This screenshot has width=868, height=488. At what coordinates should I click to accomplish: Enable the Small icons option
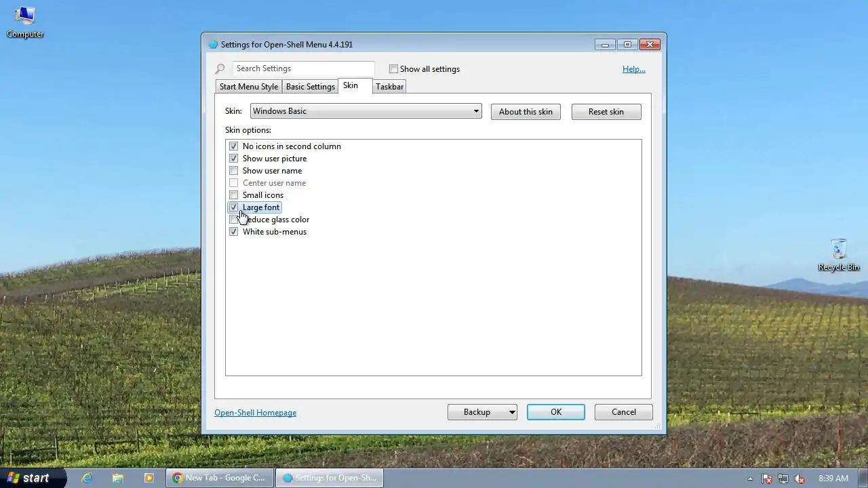point(233,195)
